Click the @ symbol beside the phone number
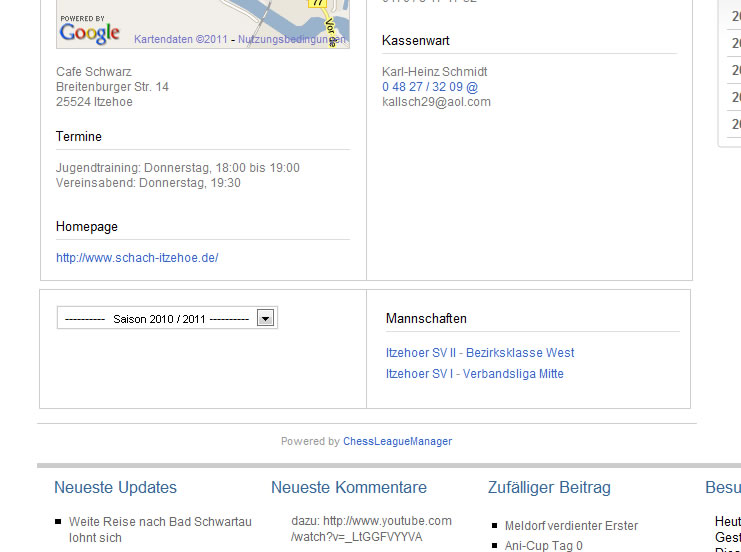The height and width of the screenshot is (552, 741). click(472, 87)
